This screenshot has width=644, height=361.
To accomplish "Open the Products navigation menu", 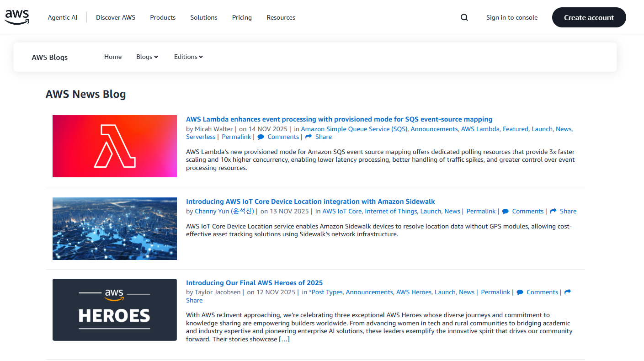I will tap(163, 17).
